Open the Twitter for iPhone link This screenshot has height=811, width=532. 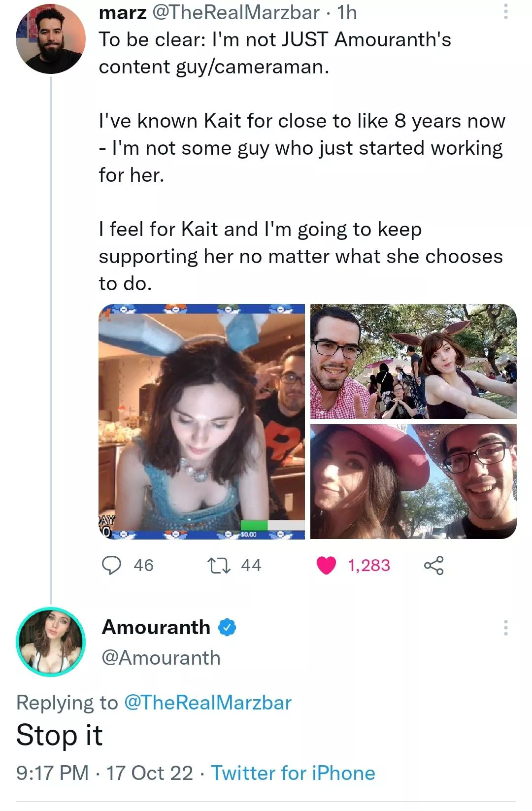click(x=293, y=773)
